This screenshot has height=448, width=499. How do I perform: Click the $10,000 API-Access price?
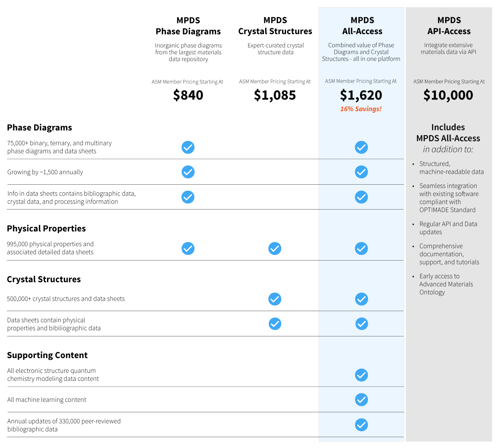[x=448, y=95]
